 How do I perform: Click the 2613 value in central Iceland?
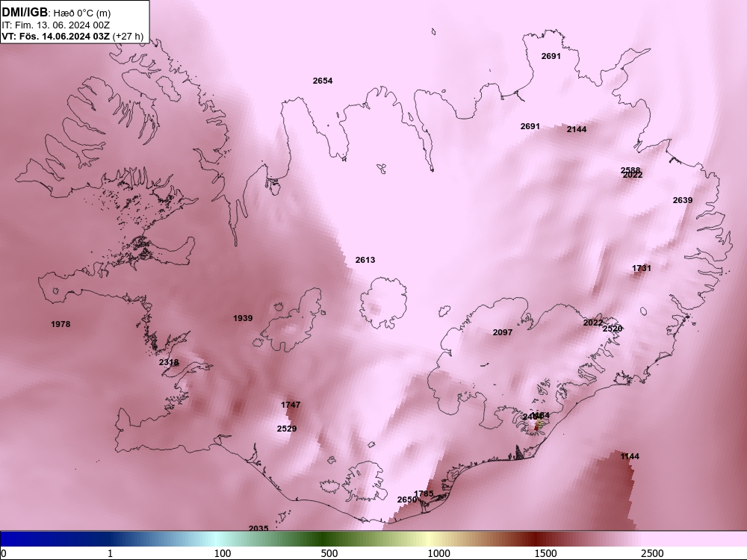[x=365, y=260]
